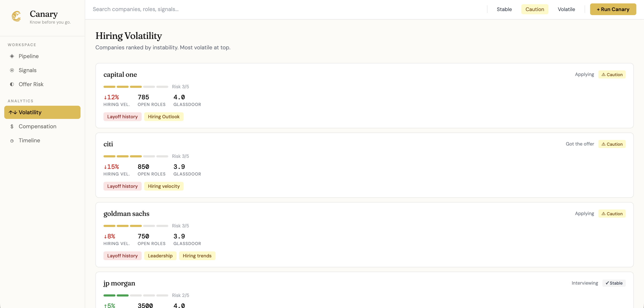The width and height of the screenshot is (644, 308).
Task: Focus the search companies input field
Action: [287, 9]
